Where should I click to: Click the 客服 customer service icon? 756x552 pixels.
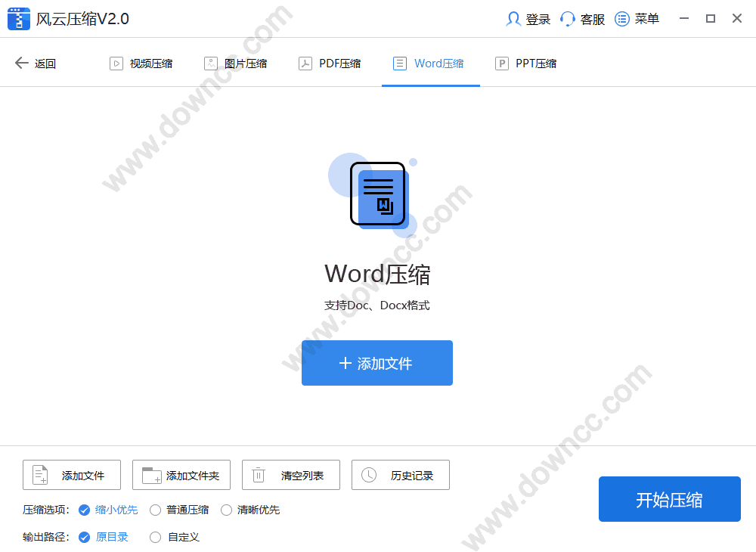pyautogui.click(x=566, y=18)
